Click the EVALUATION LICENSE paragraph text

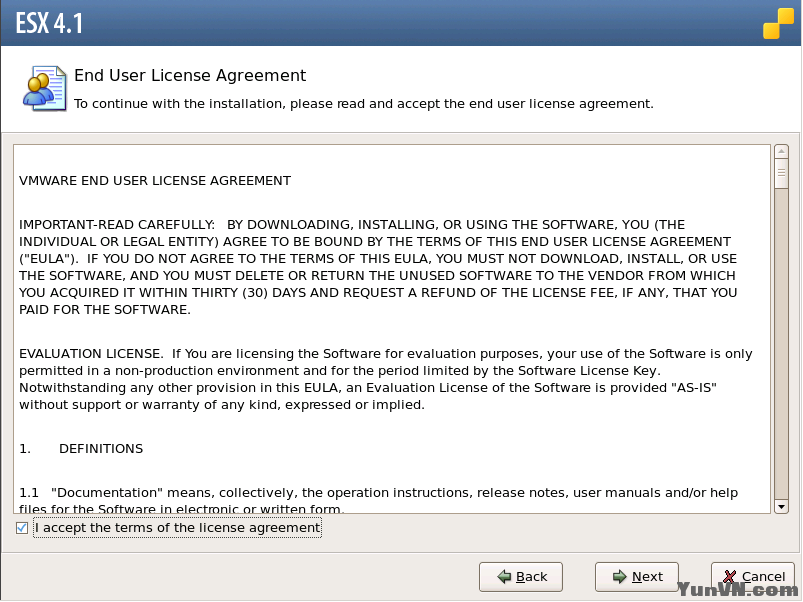[x=385, y=380]
